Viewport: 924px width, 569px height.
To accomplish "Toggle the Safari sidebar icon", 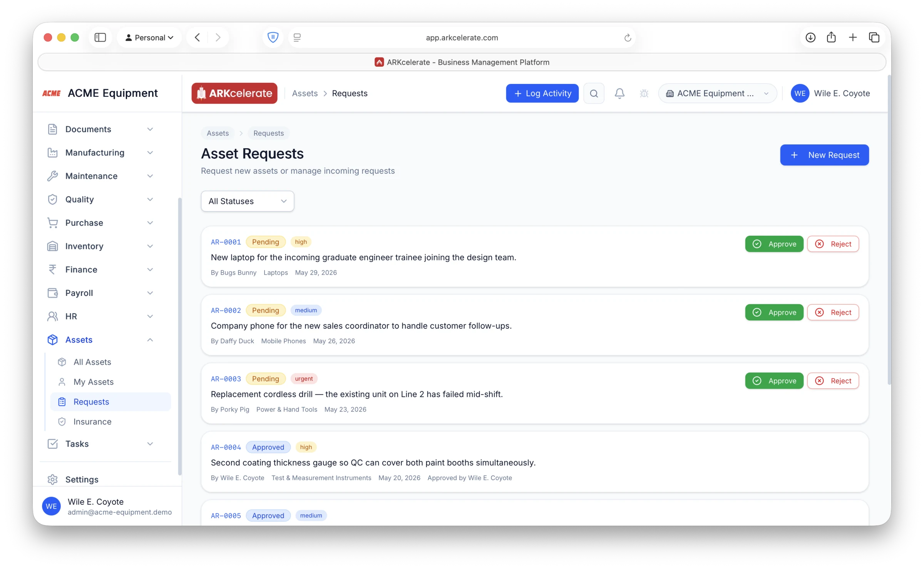I will [x=100, y=37].
